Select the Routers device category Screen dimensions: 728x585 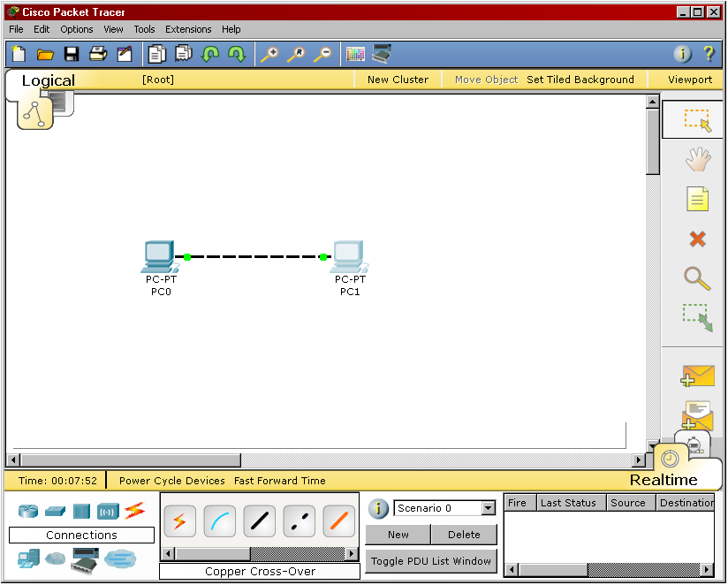point(28,511)
